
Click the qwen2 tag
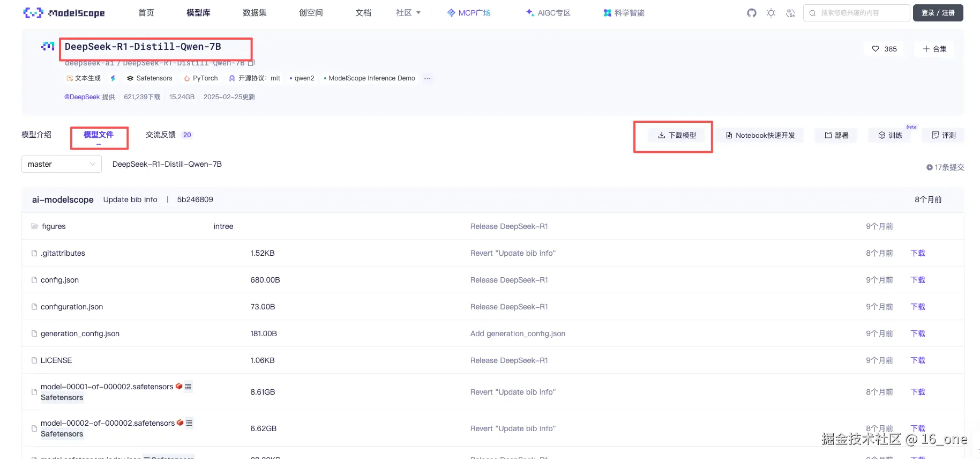302,78
